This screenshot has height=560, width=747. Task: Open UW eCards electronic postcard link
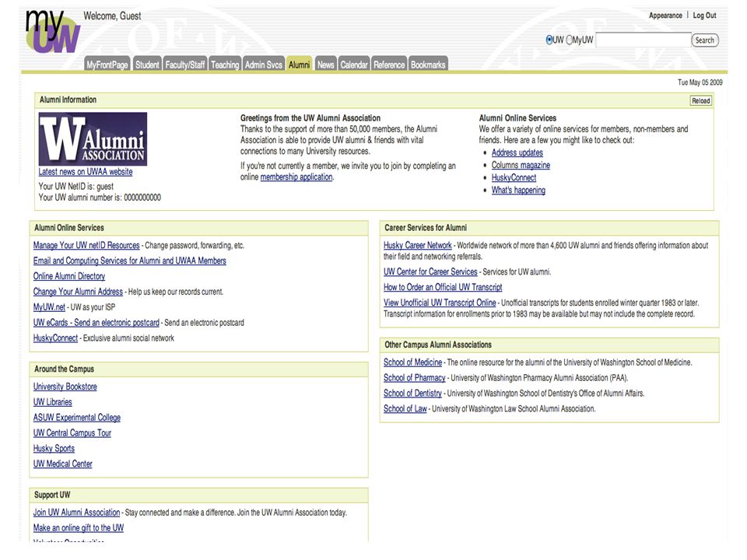click(x=96, y=322)
